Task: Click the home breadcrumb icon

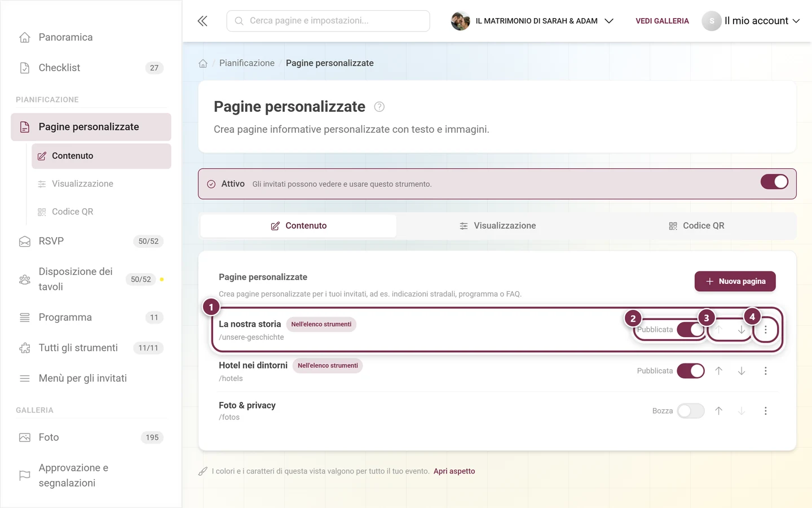Action: tap(203, 63)
